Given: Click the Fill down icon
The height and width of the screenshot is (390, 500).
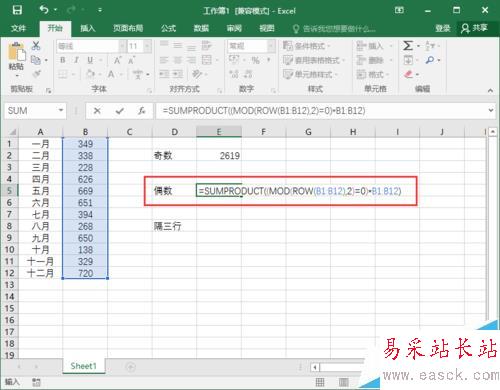Looking at the screenshot, I should pyautogui.click(x=408, y=60).
